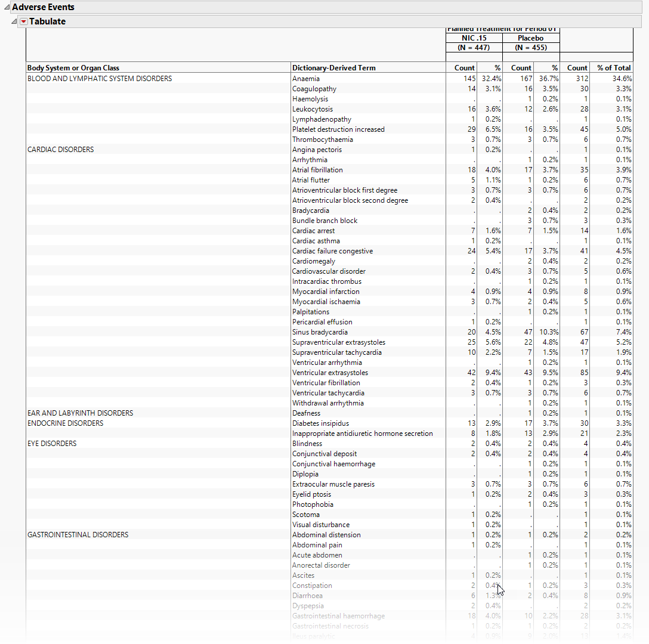Click the Pericardial effusion term
Screen dimensions: 649x644
pyautogui.click(x=323, y=322)
